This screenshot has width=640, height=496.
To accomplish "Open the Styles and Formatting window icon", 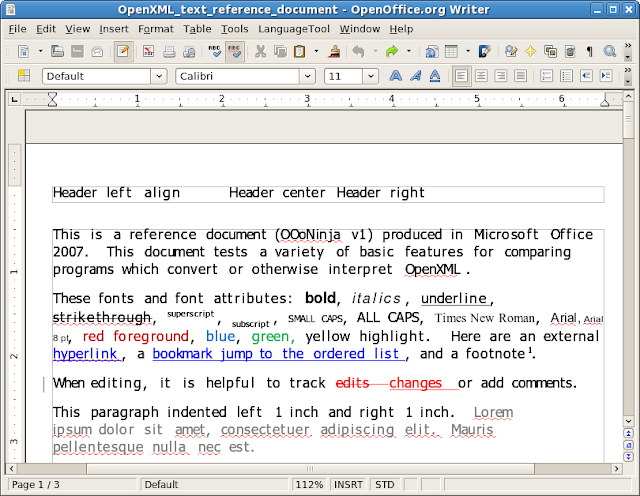I will (x=24, y=76).
